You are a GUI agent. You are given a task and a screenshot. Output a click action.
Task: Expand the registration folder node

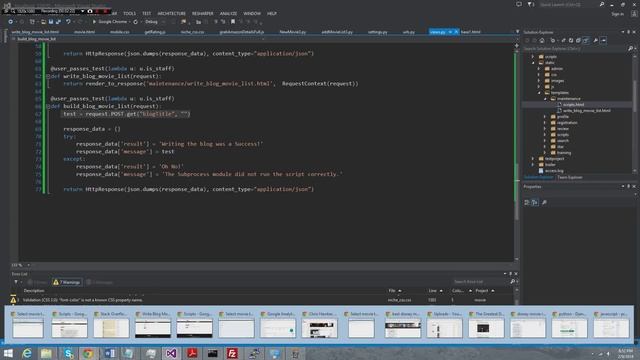point(545,123)
